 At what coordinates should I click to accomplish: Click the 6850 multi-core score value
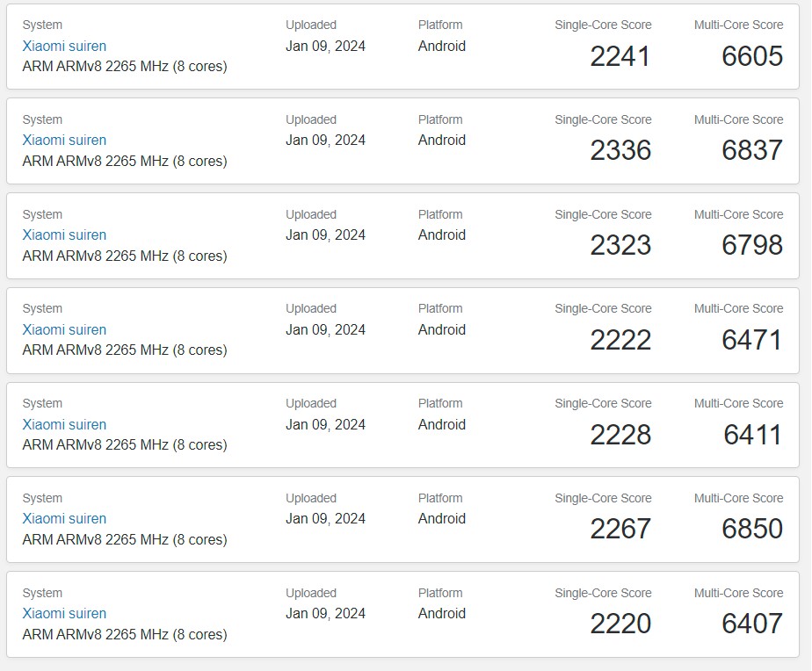(751, 529)
